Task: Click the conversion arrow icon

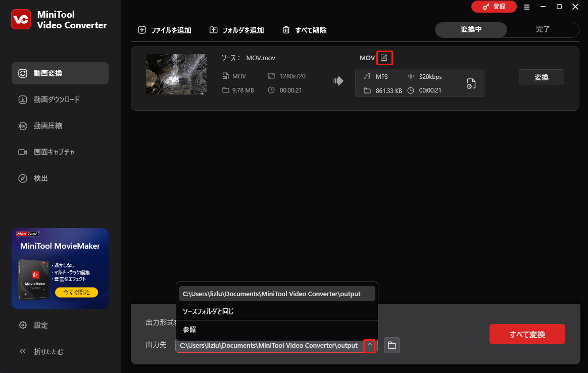Action: click(x=338, y=81)
